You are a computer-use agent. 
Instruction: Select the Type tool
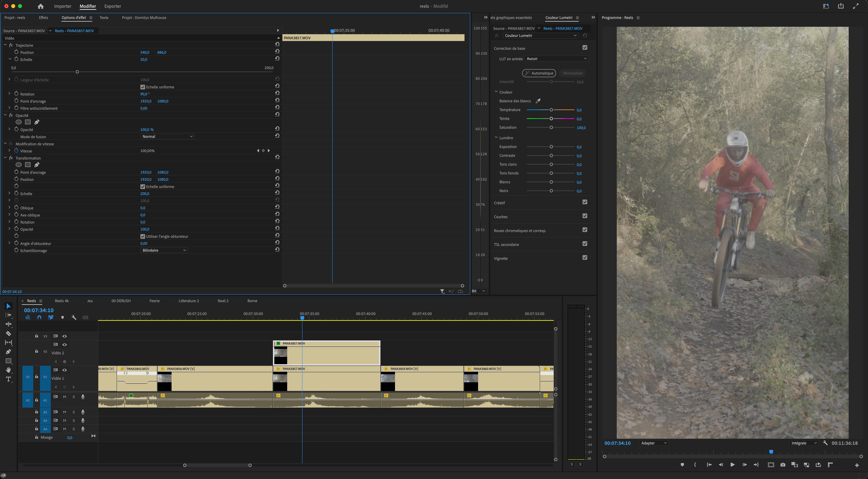[x=8, y=379]
